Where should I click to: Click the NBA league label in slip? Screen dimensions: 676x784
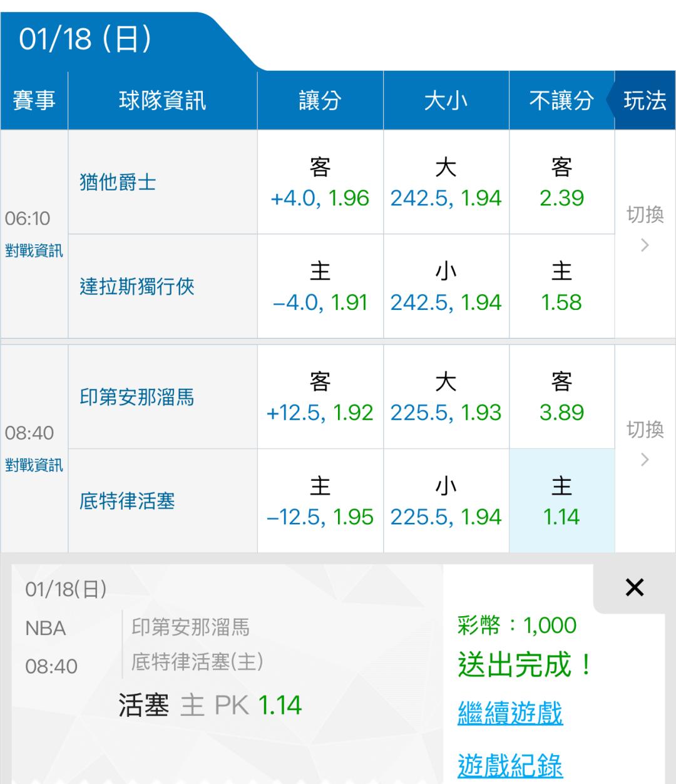pos(46,628)
